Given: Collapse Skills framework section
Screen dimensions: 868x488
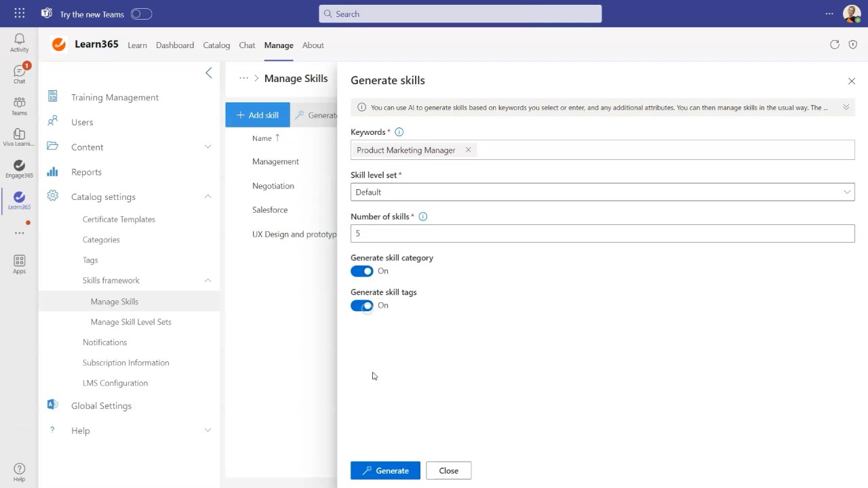Looking at the screenshot, I should click(x=208, y=280).
